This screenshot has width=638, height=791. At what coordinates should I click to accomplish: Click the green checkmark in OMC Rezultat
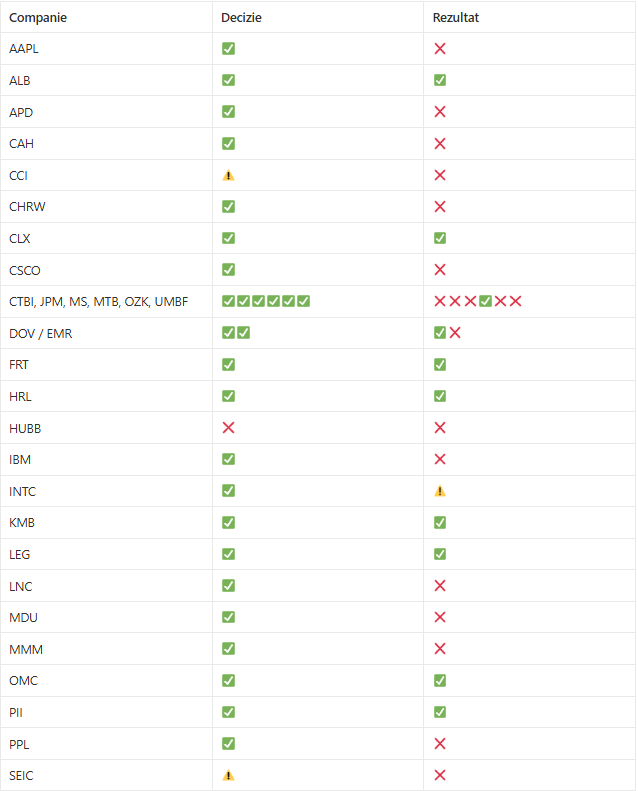tap(440, 681)
